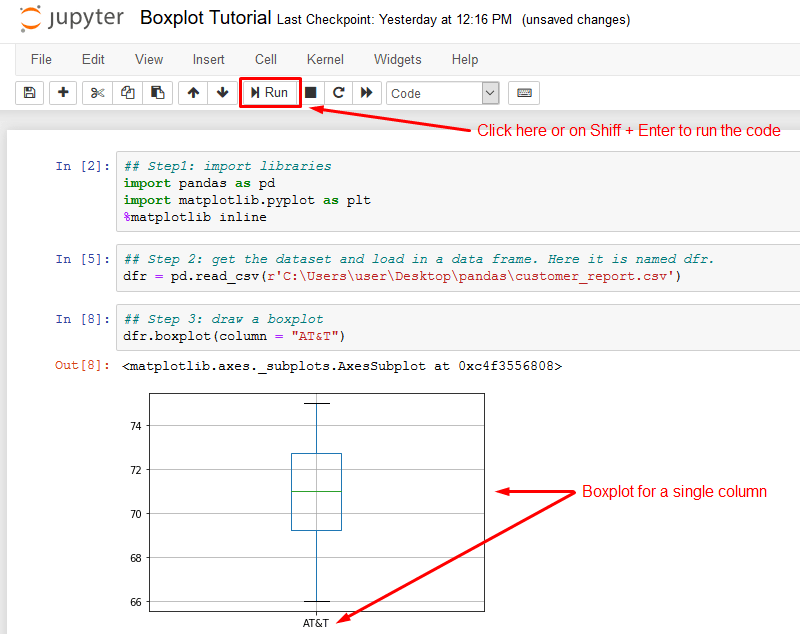
Task: Open the Help menu
Action: click(465, 60)
